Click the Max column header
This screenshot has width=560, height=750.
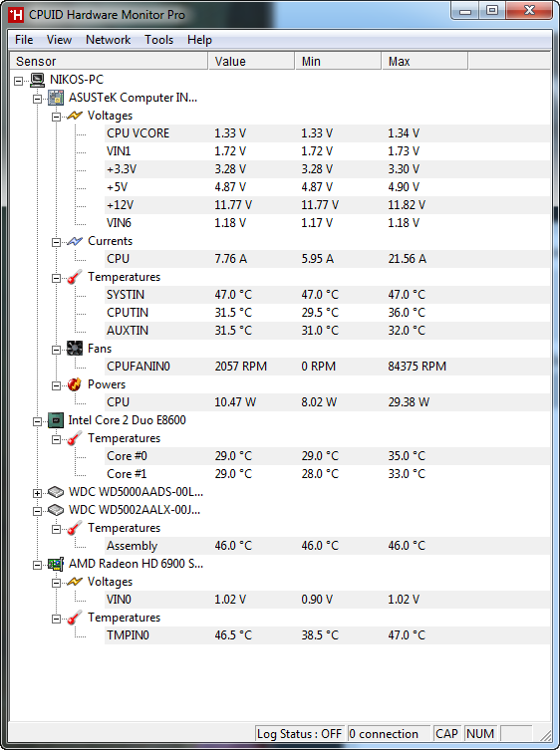coord(424,61)
